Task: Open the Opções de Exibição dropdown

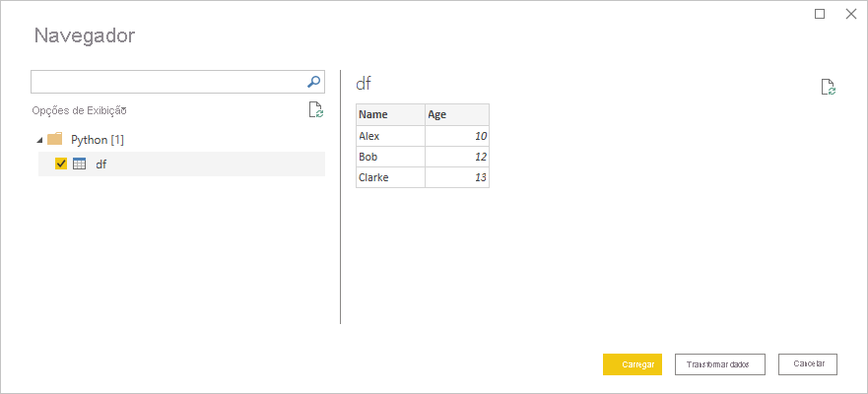Action: (x=79, y=110)
